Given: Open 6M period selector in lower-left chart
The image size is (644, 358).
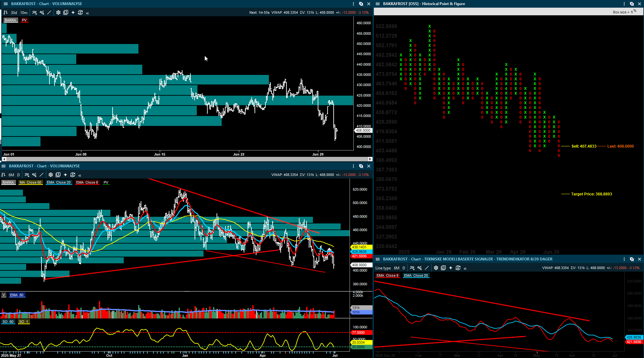Looking at the screenshot, I should coord(11,175).
